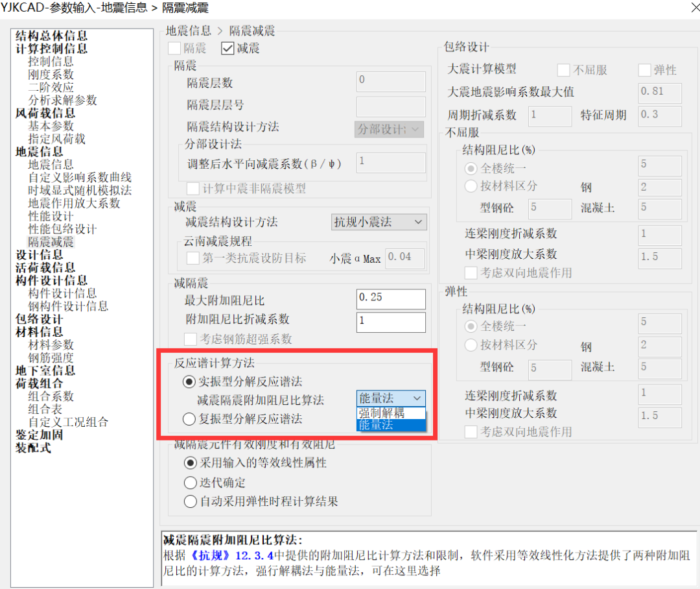Click the 周期折减系数 input field
This screenshot has height=589, width=700.
coord(550,116)
